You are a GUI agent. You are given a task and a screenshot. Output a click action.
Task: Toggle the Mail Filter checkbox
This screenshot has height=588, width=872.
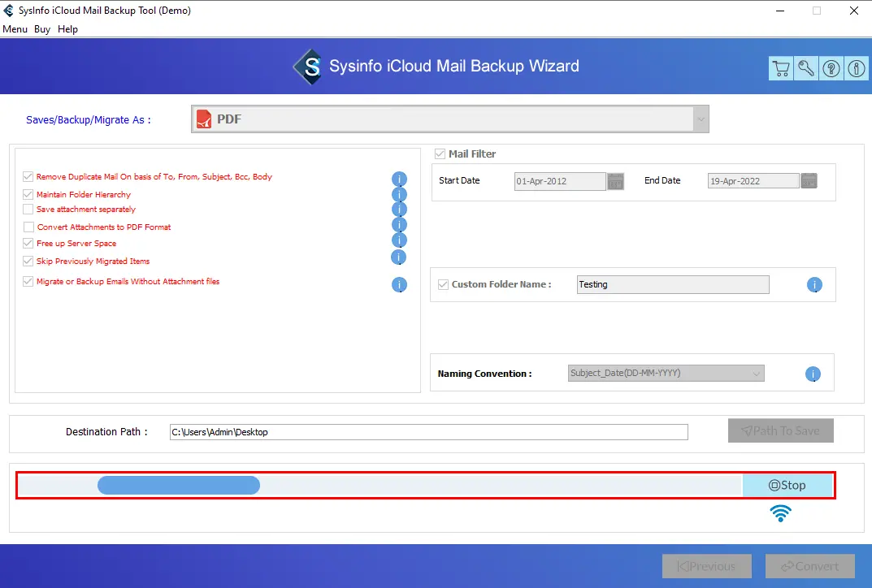(x=440, y=153)
